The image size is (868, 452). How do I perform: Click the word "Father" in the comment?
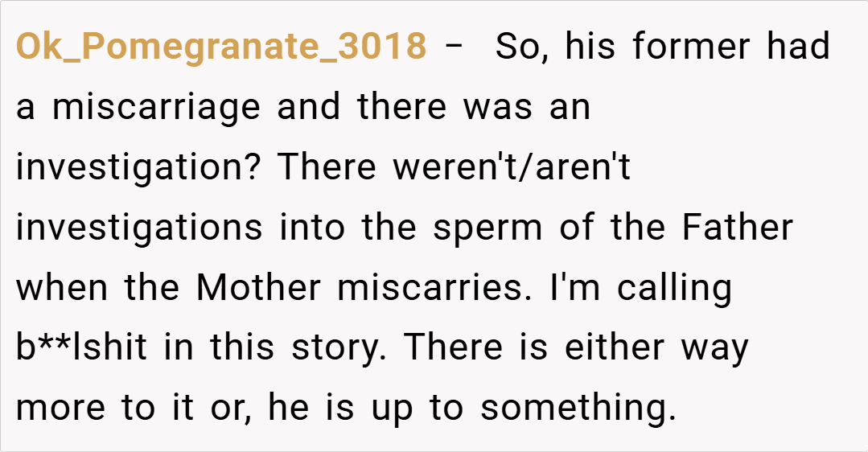coord(738,228)
